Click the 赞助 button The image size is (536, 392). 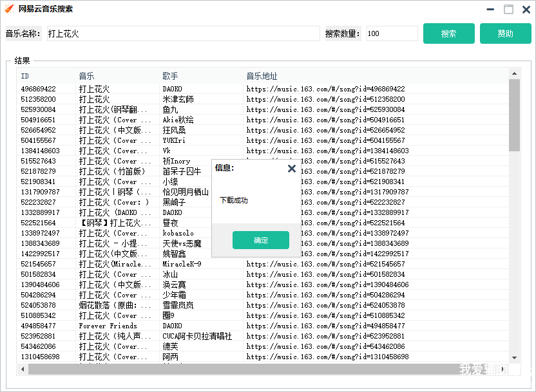[505, 33]
